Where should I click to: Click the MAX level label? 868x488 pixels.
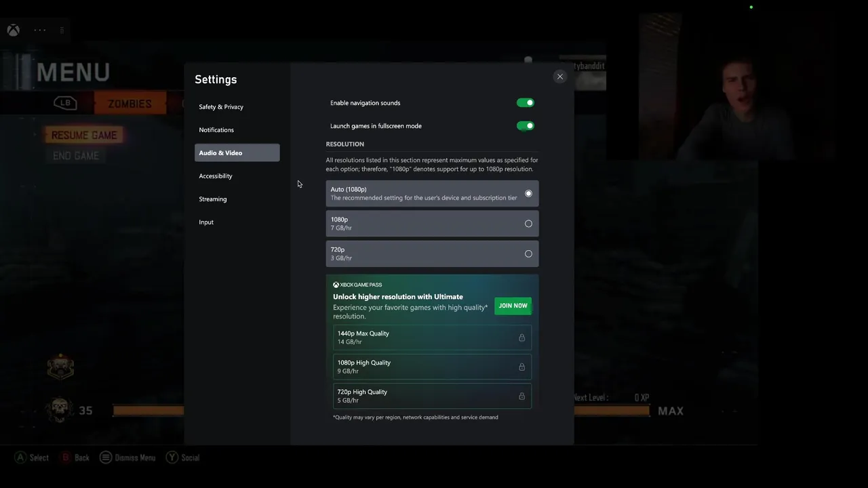tap(671, 411)
